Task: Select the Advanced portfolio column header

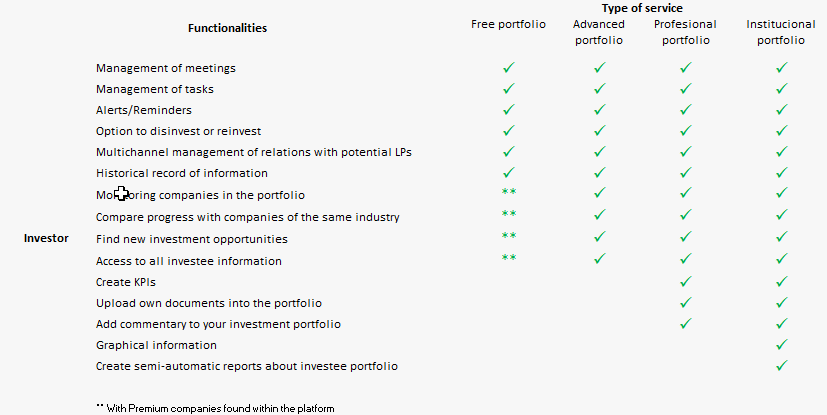Action: coord(599,32)
